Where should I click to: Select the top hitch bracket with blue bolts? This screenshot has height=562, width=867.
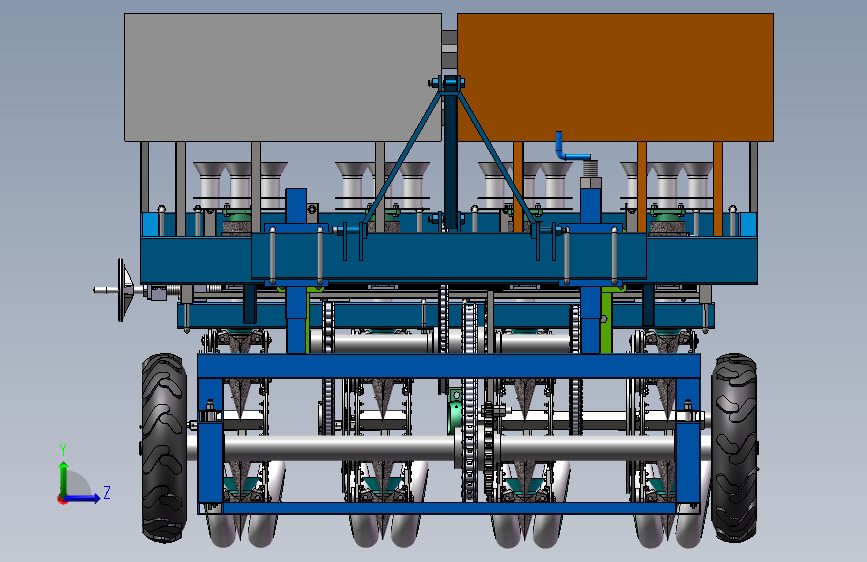[x=450, y=83]
